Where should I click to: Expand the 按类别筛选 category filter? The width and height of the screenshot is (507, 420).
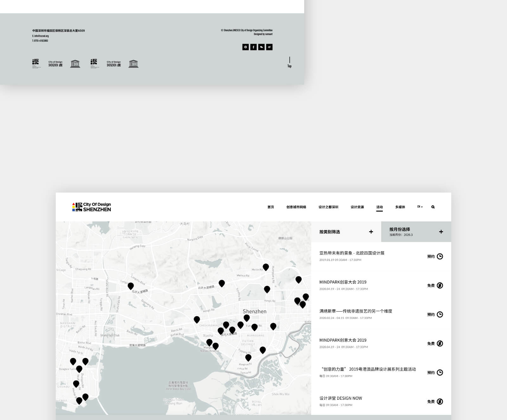(371, 232)
